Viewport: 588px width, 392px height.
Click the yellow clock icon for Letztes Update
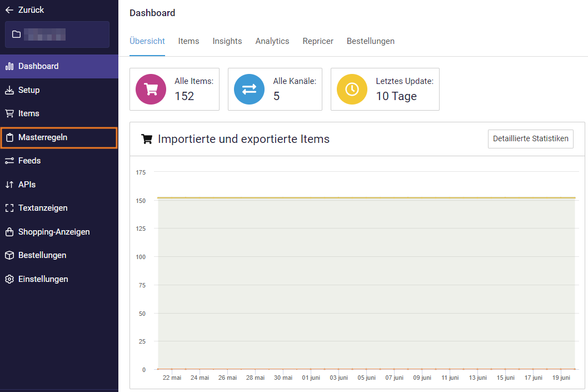click(352, 90)
